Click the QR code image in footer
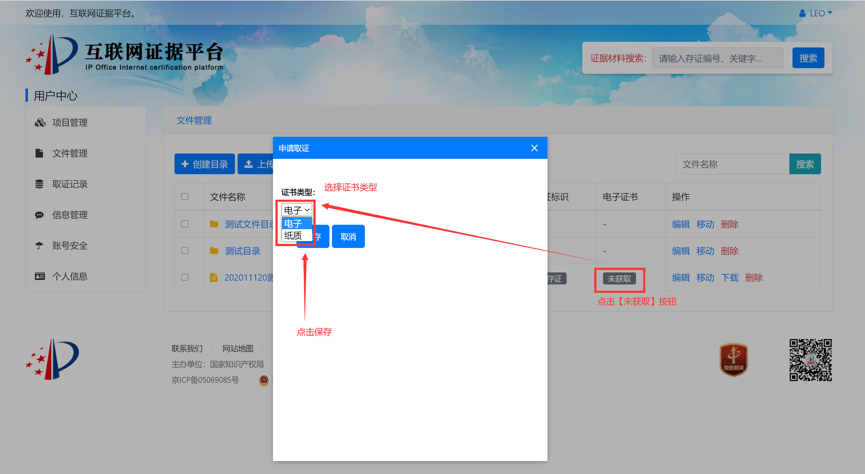Image resolution: width=865 pixels, height=474 pixels. point(810,360)
